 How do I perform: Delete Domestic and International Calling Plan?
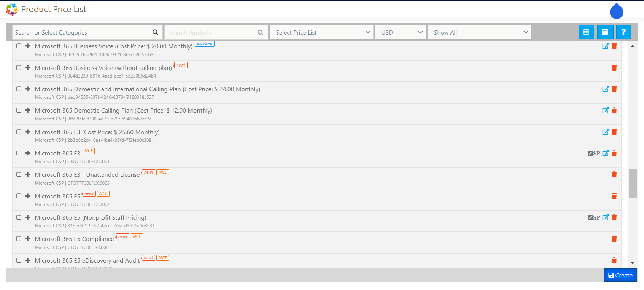[x=614, y=89]
